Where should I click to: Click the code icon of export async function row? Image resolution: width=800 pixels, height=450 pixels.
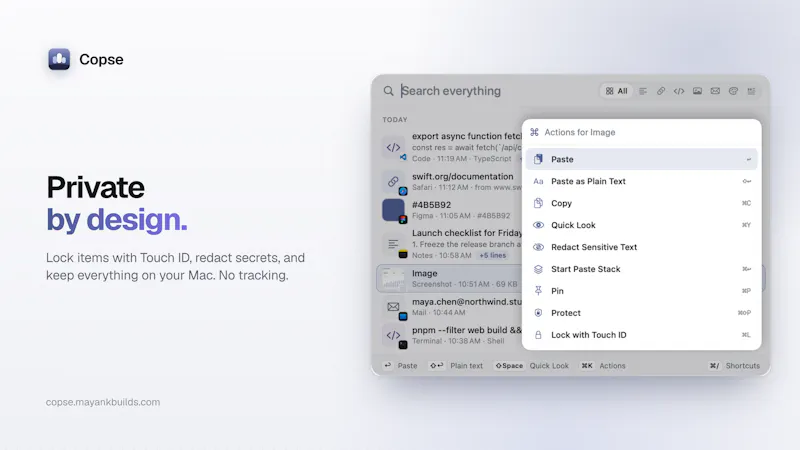point(393,147)
